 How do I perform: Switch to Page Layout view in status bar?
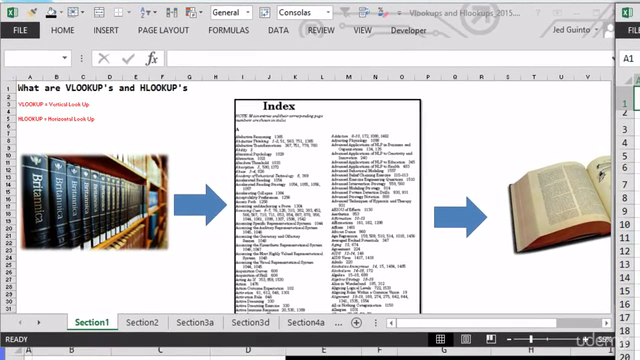466,339
